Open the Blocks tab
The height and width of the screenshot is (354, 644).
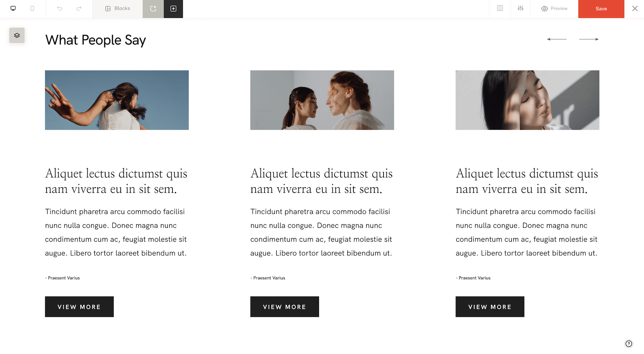click(x=117, y=9)
